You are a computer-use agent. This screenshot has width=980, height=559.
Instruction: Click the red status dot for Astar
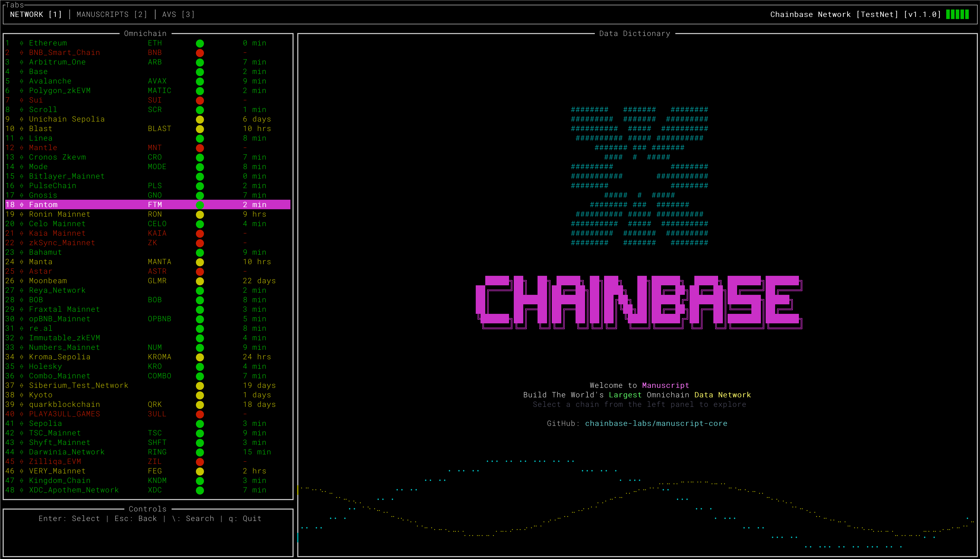tap(200, 271)
